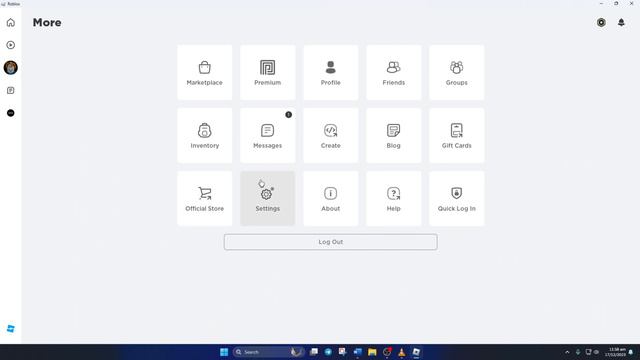The height and width of the screenshot is (360, 640).
Task: Click the Roblox icon in the taskbar
Action: click(416, 352)
